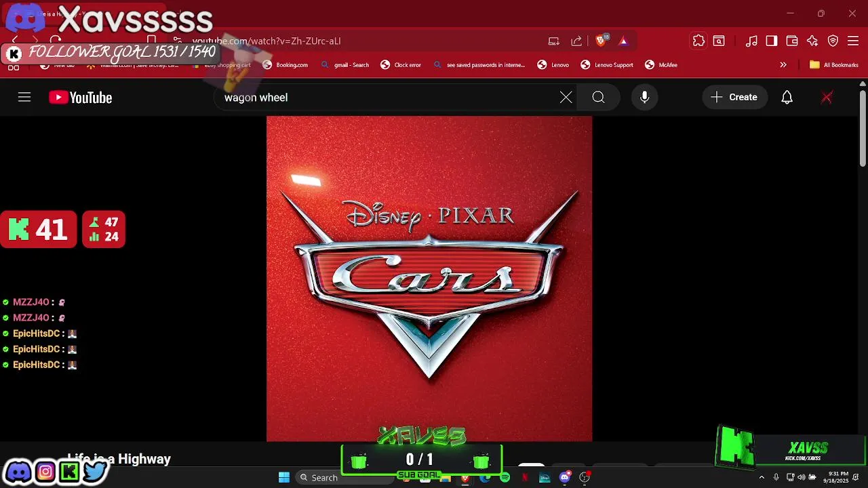Share this page via share icon
Viewport: 868px width, 488px height.
point(576,41)
